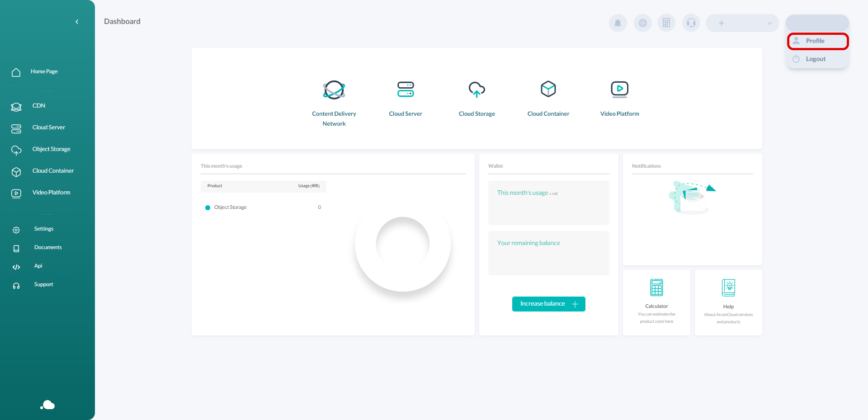
Task: Click the Api code icon in the sidebar
Action: [x=16, y=267]
